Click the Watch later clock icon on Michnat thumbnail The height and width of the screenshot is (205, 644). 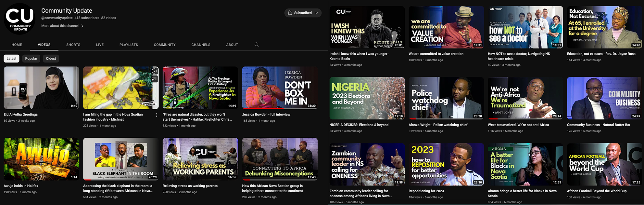pyautogui.click(x=154, y=71)
